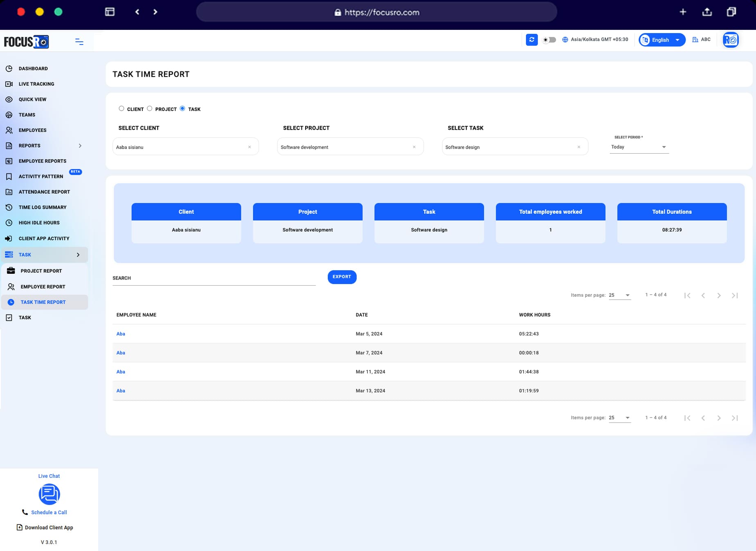Screen dimensions: 756x551
Task: Click inside the Search input field
Action: (x=213, y=278)
